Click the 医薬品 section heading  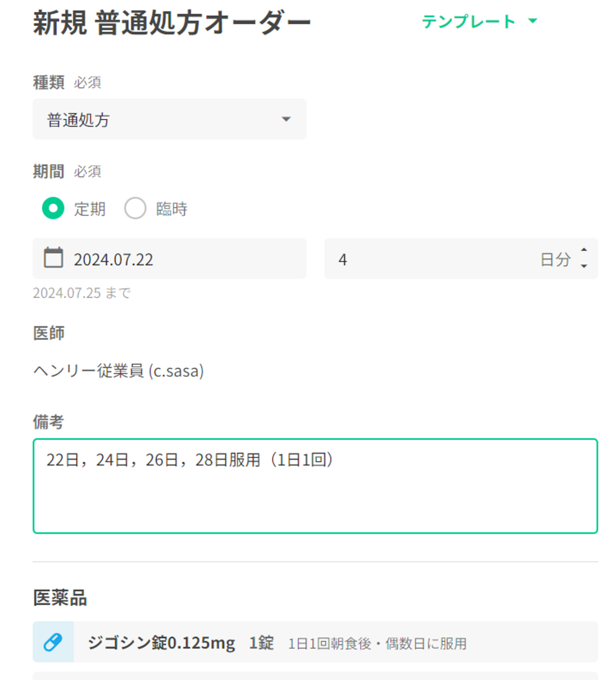click(x=60, y=598)
